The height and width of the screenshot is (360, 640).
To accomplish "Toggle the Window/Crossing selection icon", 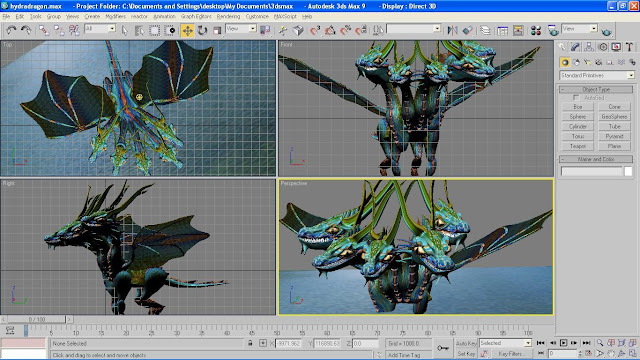I will [x=169, y=30].
